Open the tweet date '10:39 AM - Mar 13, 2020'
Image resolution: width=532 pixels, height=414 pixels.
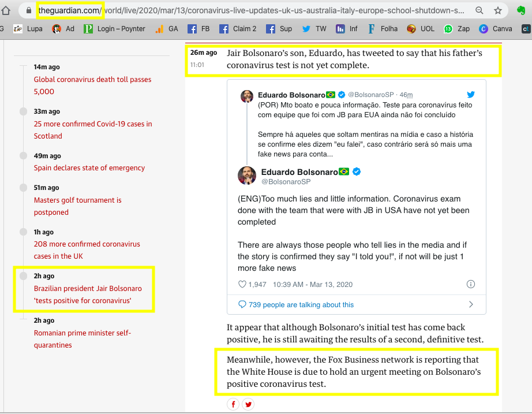[x=313, y=285]
